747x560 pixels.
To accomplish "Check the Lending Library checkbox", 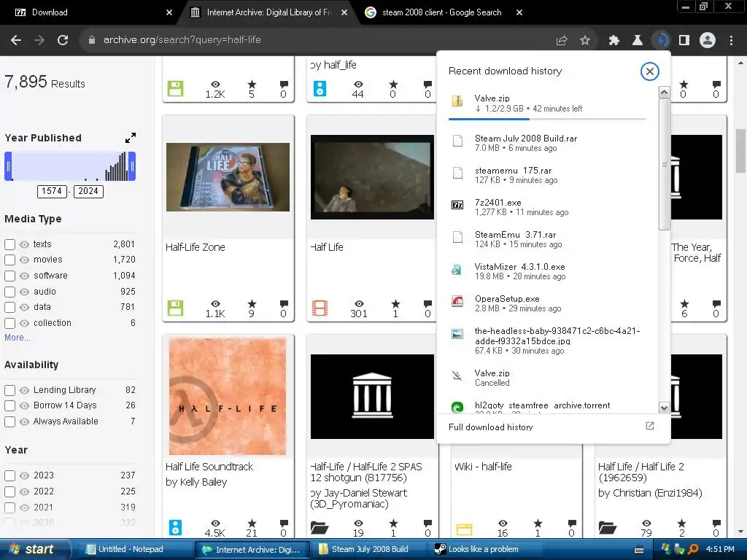I will pyautogui.click(x=9, y=390).
